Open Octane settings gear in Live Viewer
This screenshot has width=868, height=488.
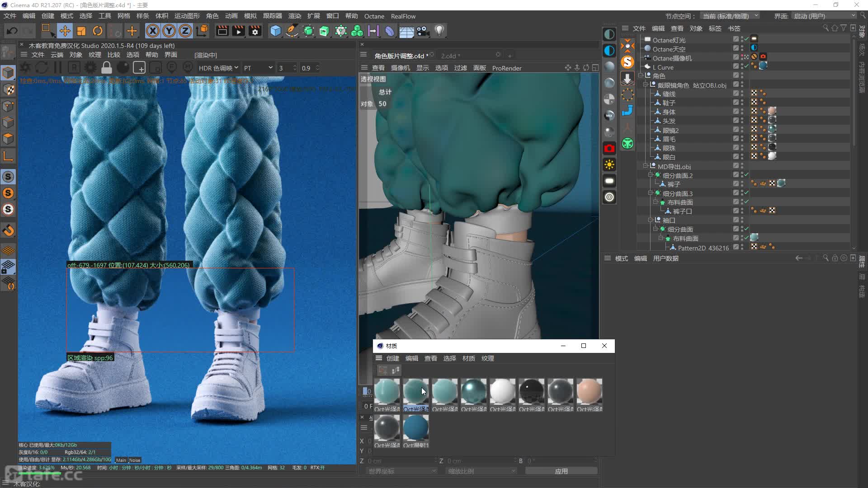point(90,68)
